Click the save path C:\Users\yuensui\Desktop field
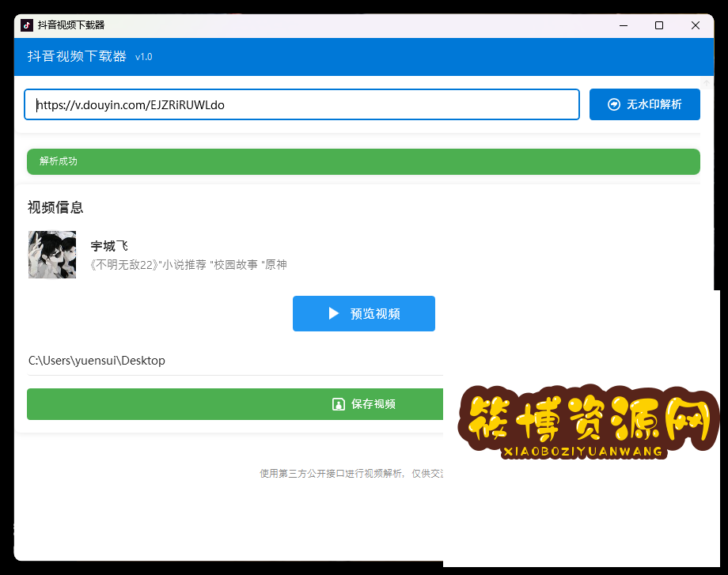The width and height of the screenshot is (728, 575). (235, 361)
